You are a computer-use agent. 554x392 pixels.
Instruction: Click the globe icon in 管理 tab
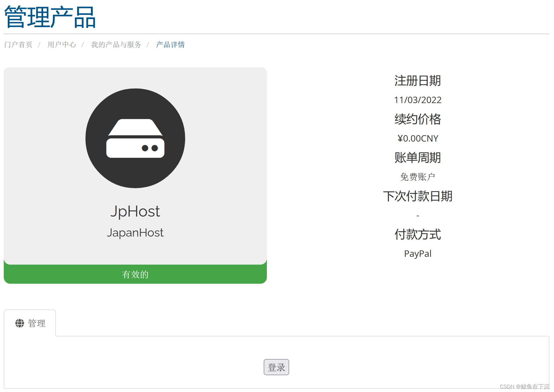pos(20,323)
